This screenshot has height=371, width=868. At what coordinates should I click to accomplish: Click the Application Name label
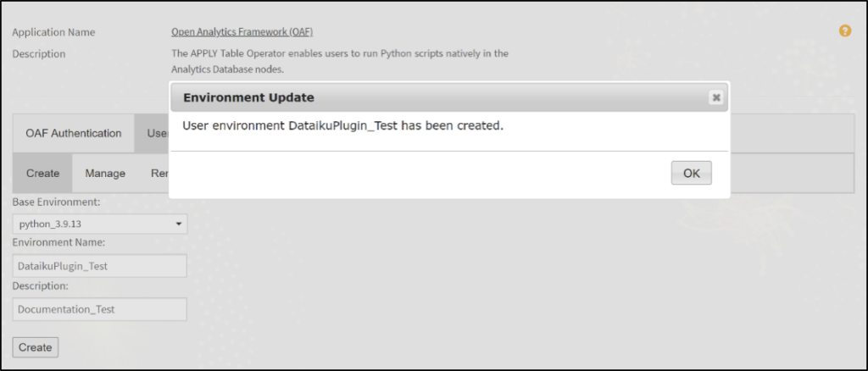(53, 32)
